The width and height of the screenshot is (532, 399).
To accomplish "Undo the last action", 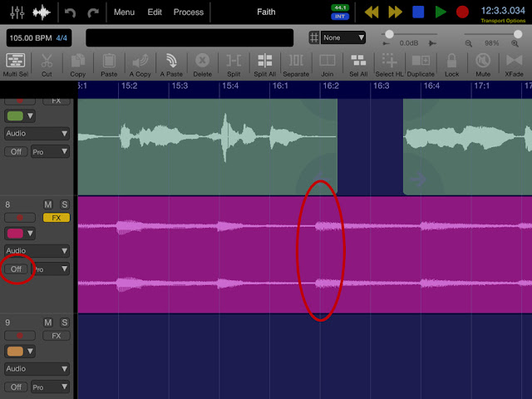I will click(x=70, y=13).
